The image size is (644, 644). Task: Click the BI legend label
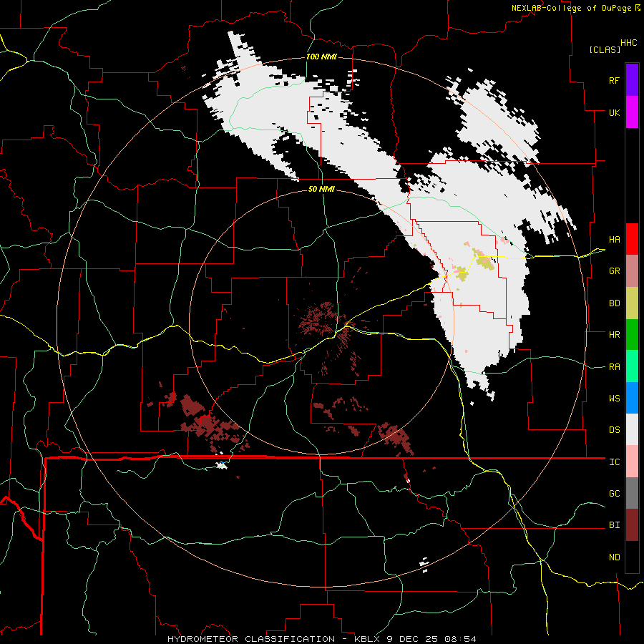point(614,525)
